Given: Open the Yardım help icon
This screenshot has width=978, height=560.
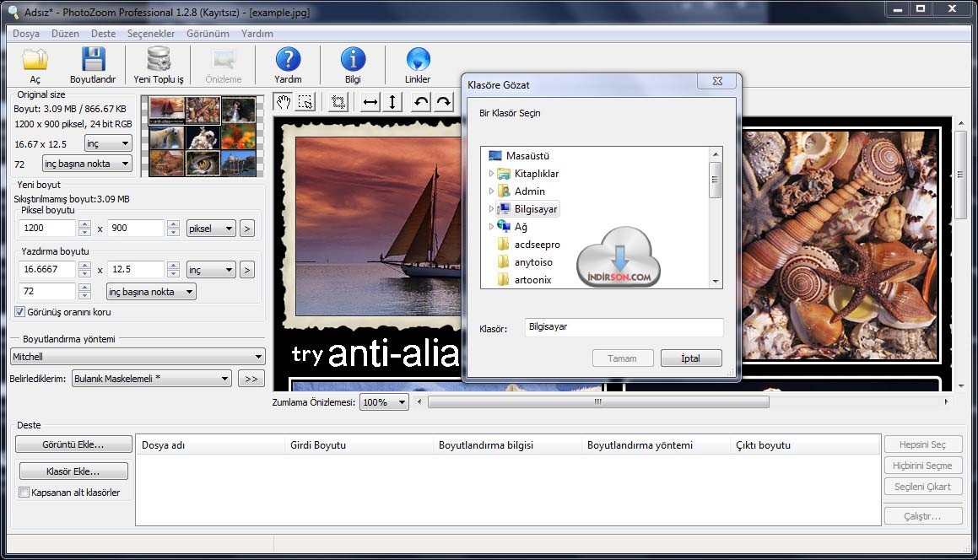Looking at the screenshot, I should (288, 60).
